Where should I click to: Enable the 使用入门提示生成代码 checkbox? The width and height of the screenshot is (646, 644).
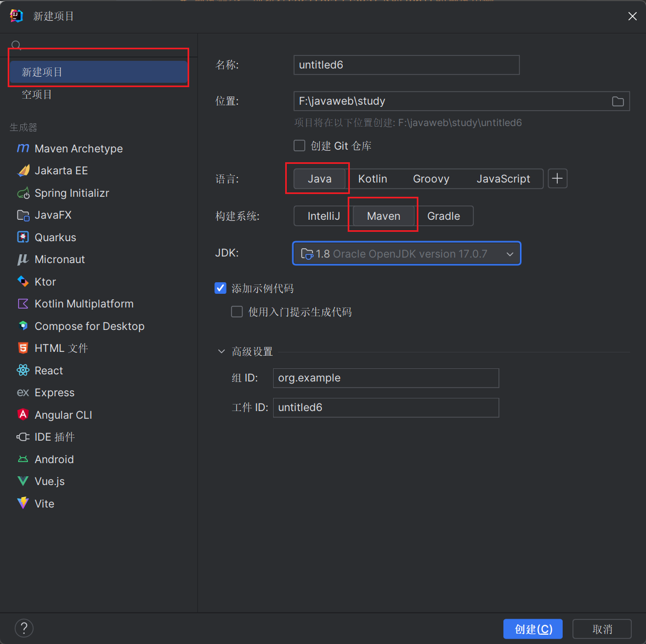(237, 312)
